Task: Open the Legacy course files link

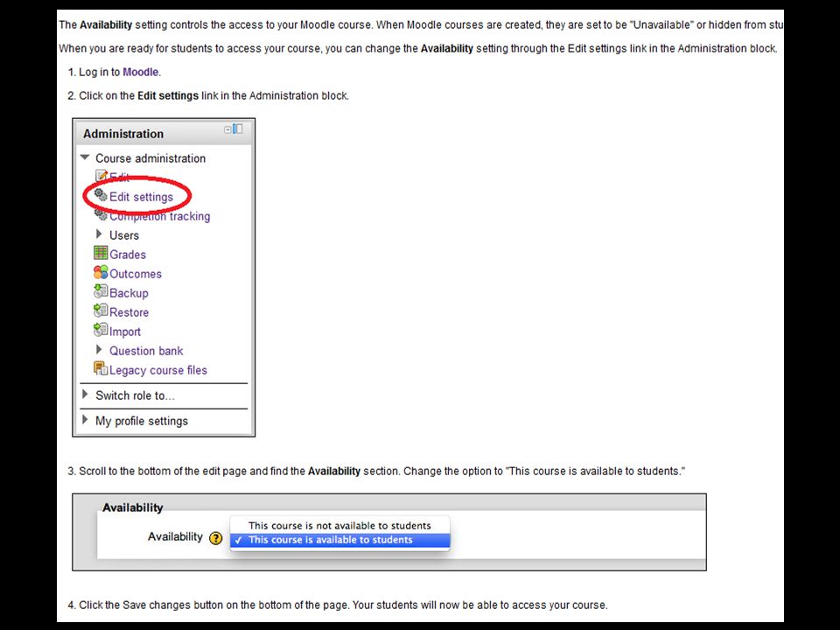Action: (x=158, y=371)
